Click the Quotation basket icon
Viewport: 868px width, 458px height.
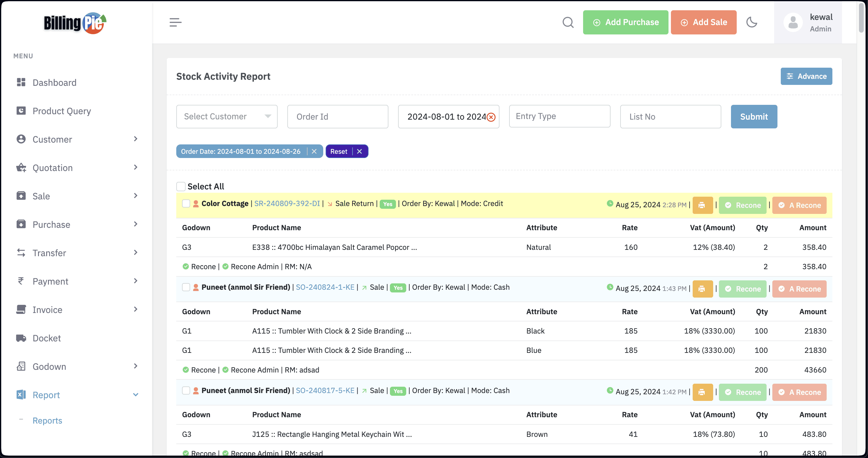point(21,167)
